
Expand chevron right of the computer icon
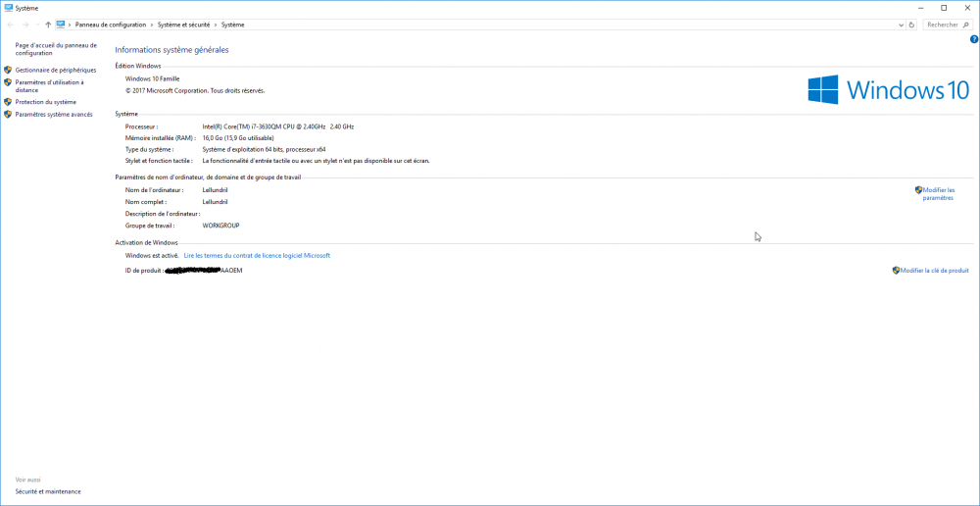pos(70,25)
